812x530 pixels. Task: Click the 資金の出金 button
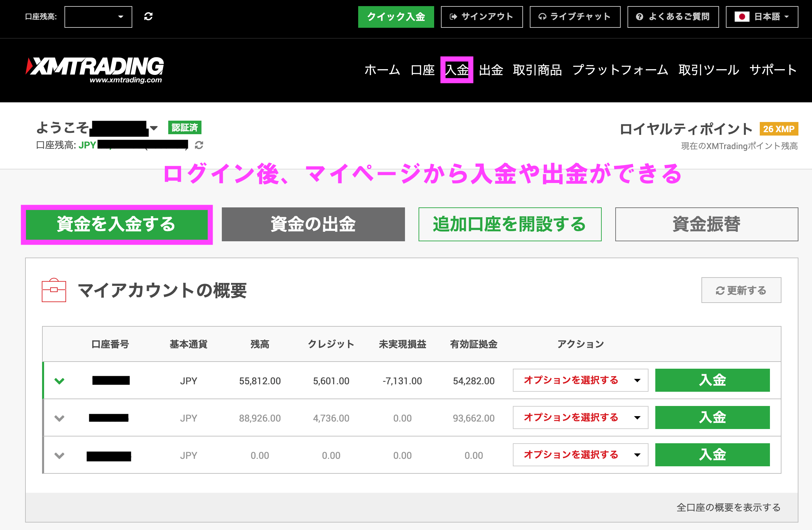pyautogui.click(x=313, y=224)
